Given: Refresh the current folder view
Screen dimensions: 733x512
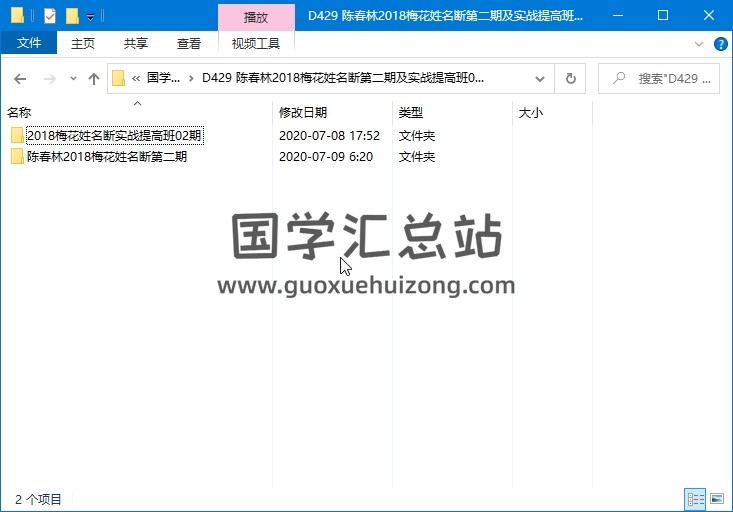Looking at the screenshot, I should (571, 79).
